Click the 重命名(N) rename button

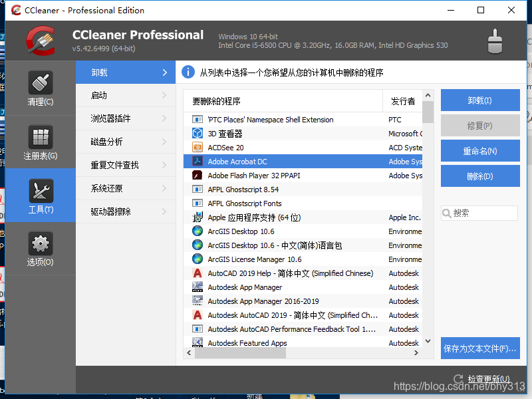[x=480, y=151]
